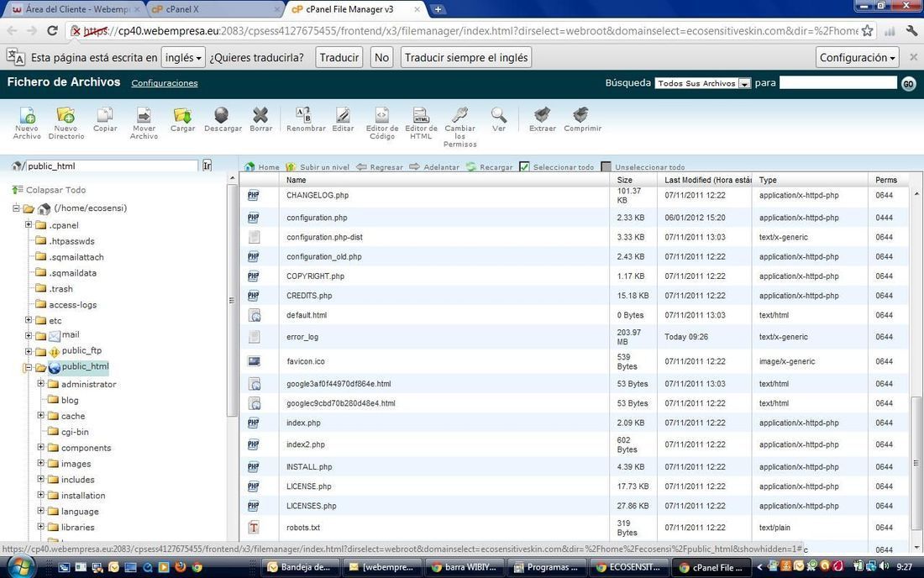Expand the administrator folder node
924x578 pixels.
click(x=40, y=383)
